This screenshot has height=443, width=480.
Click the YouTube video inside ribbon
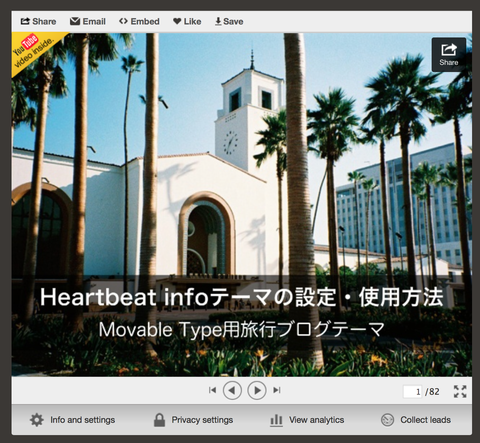coord(33,51)
